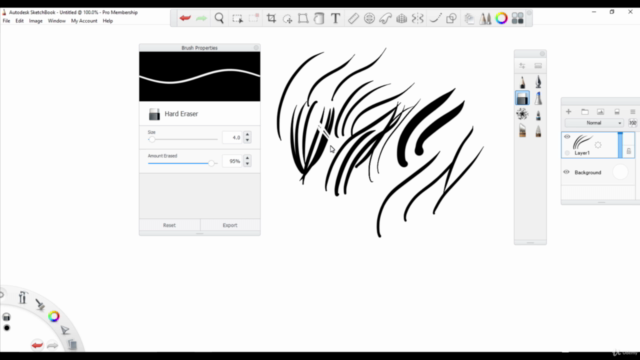Choose the Selection marquee tool
Viewport: 640px width, 360px height.
click(x=237, y=18)
